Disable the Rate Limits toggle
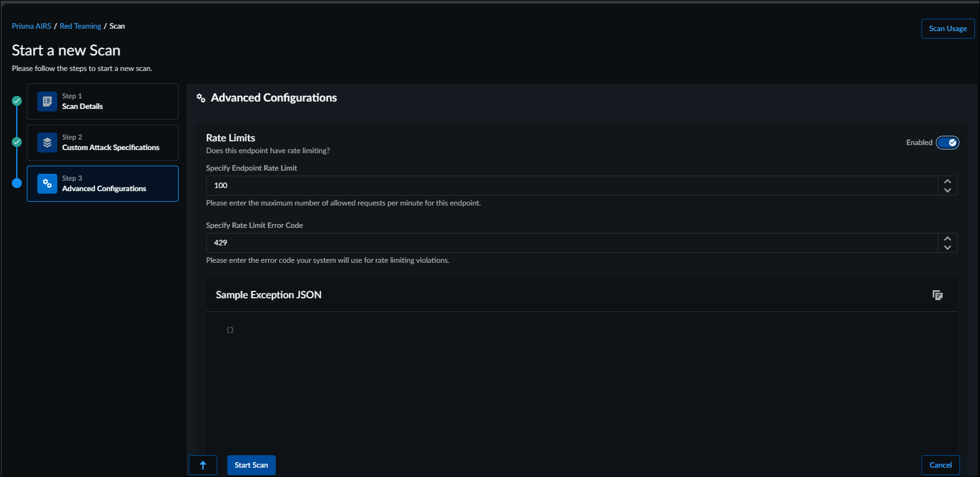980x477 pixels. click(x=948, y=143)
